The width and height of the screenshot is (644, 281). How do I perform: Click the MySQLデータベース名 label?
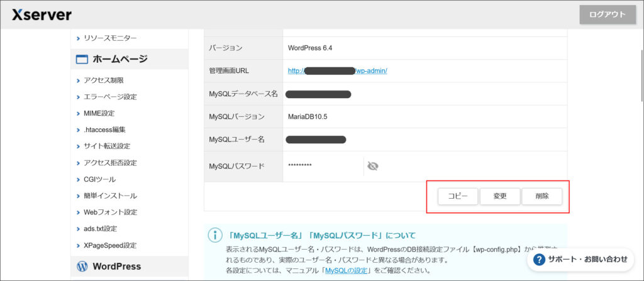243,94
